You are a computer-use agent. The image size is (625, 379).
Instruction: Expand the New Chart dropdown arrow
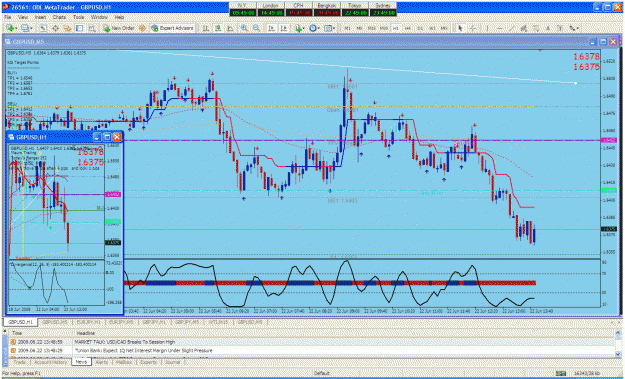click(16, 28)
